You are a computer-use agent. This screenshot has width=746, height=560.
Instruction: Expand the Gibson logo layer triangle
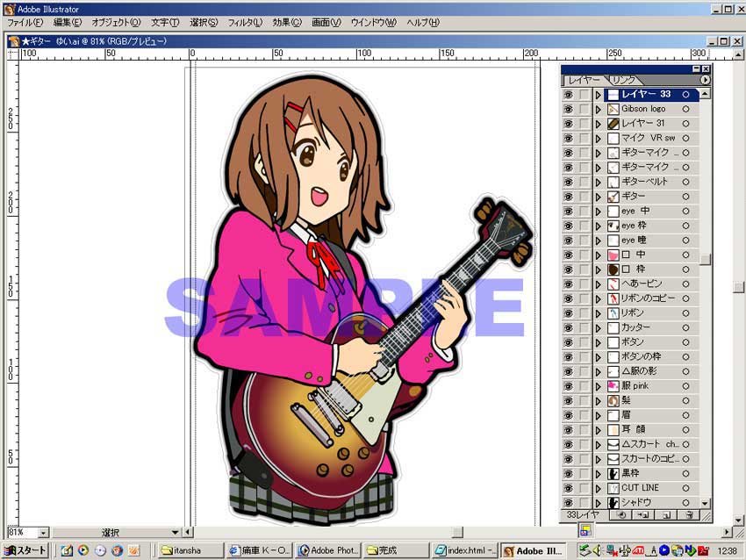point(599,109)
